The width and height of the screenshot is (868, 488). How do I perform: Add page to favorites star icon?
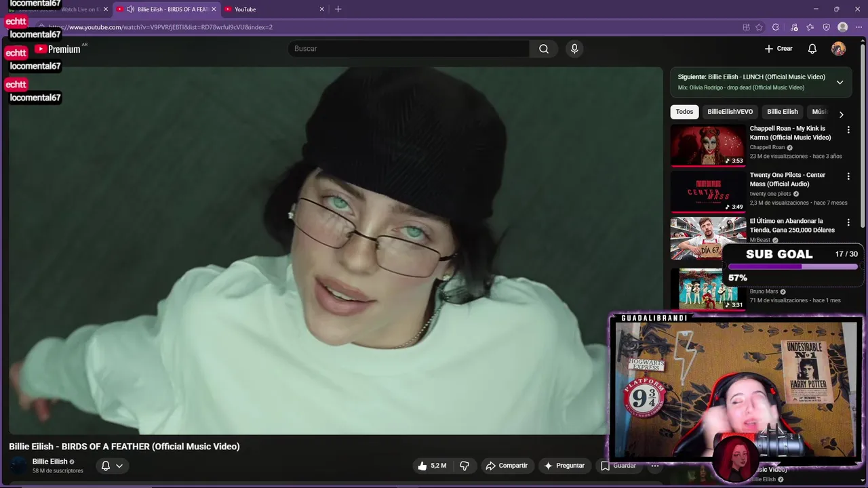tap(759, 27)
